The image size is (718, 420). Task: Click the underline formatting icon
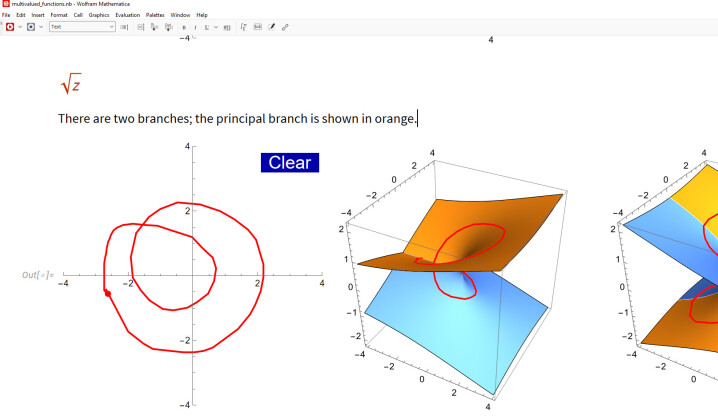point(206,26)
